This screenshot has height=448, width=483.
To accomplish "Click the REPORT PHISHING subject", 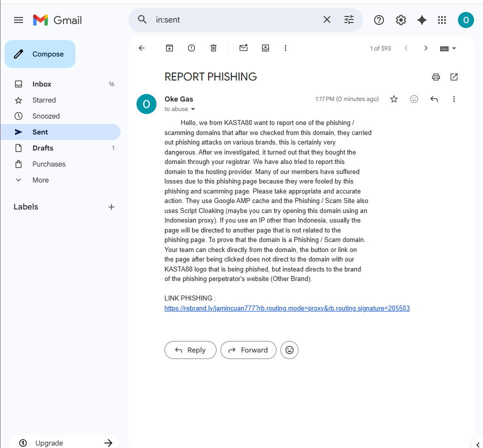I will pos(210,76).
